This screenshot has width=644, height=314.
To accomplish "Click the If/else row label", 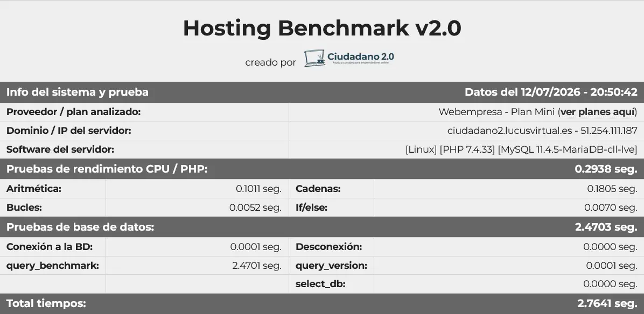I will pyautogui.click(x=311, y=208).
